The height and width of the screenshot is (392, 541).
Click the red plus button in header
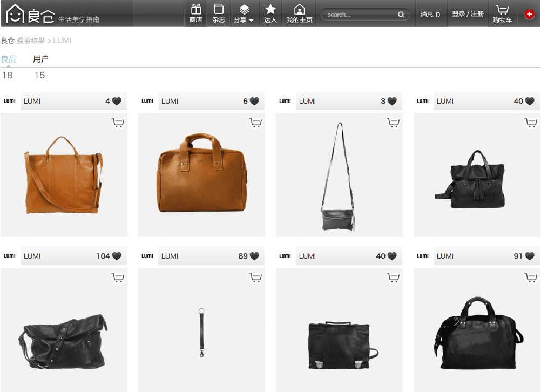click(x=529, y=14)
